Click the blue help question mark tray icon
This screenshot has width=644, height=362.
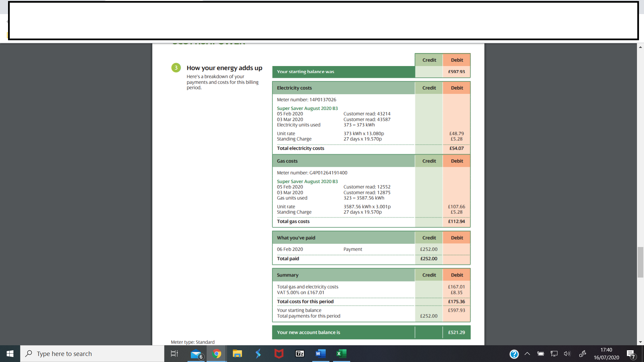click(514, 354)
